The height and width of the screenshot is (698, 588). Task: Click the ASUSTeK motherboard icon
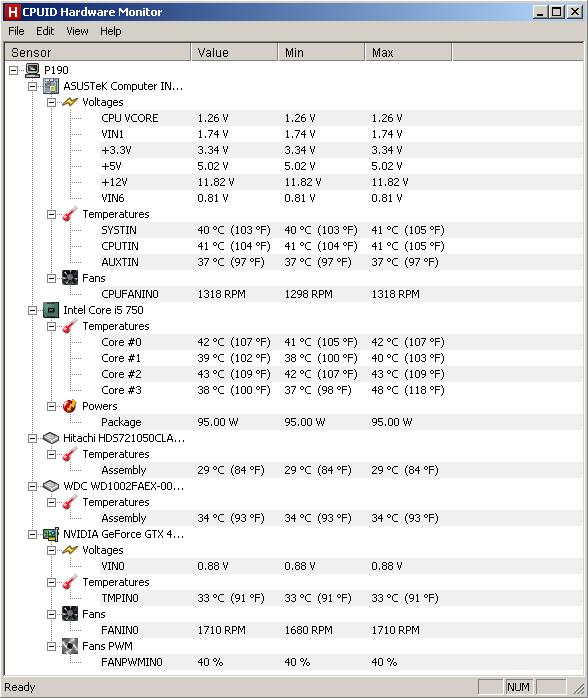coord(51,86)
